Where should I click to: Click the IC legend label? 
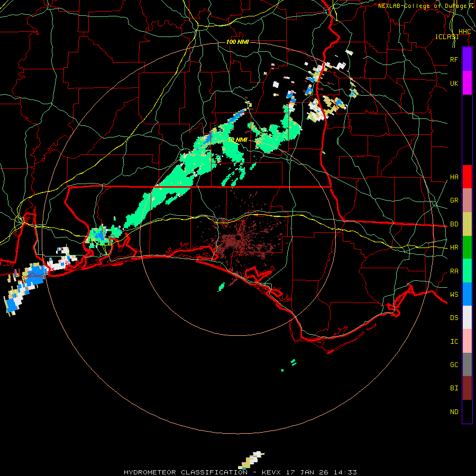tap(454, 342)
